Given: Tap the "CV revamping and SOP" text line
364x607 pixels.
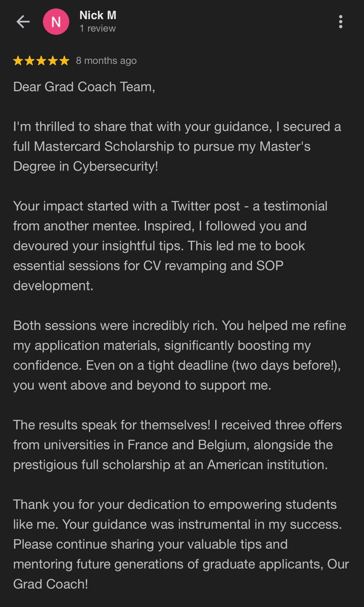Looking at the screenshot, I should pos(213,266).
